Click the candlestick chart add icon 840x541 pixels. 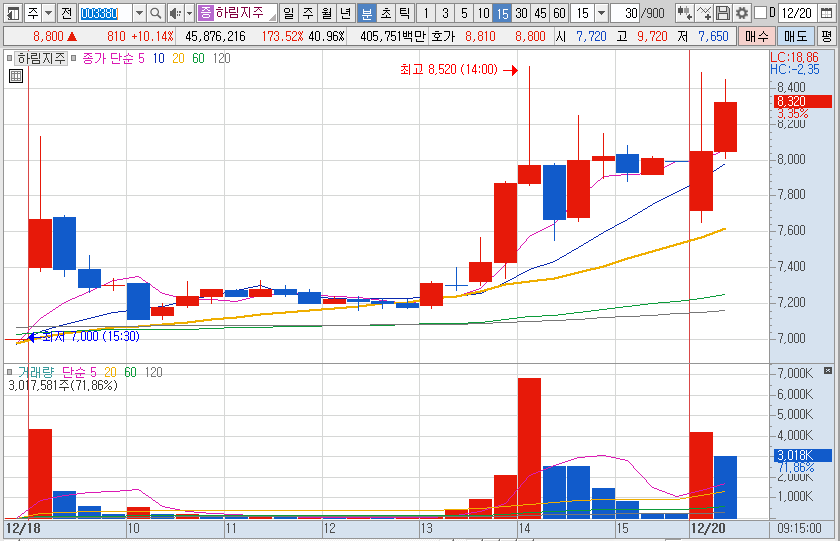coord(684,13)
